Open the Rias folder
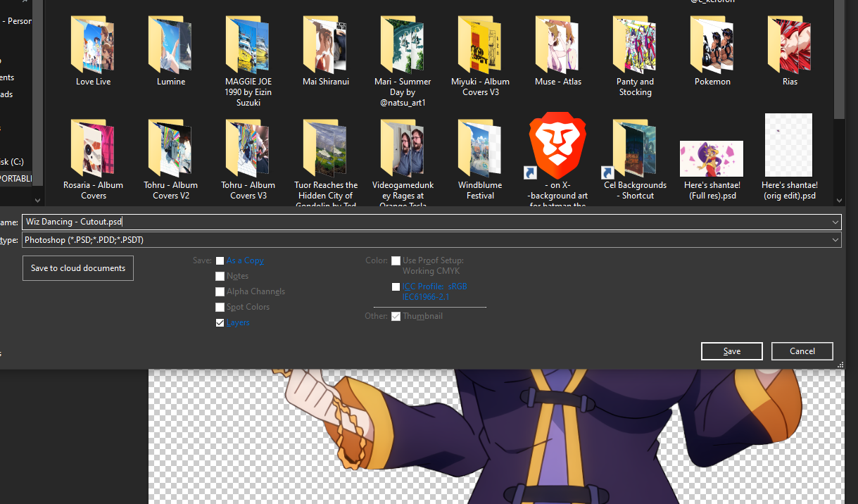The width and height of the screenshot is (858, 504). point(790,45)
